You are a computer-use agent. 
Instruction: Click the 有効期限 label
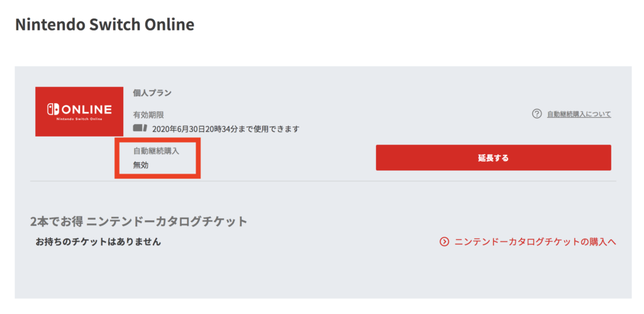click(x=148, y=115)
